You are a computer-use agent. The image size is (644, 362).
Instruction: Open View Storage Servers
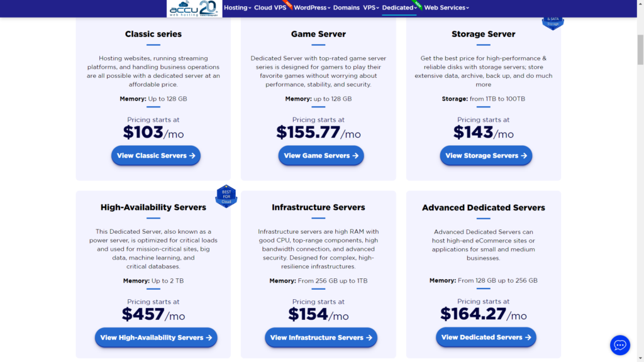click(486, 155)
